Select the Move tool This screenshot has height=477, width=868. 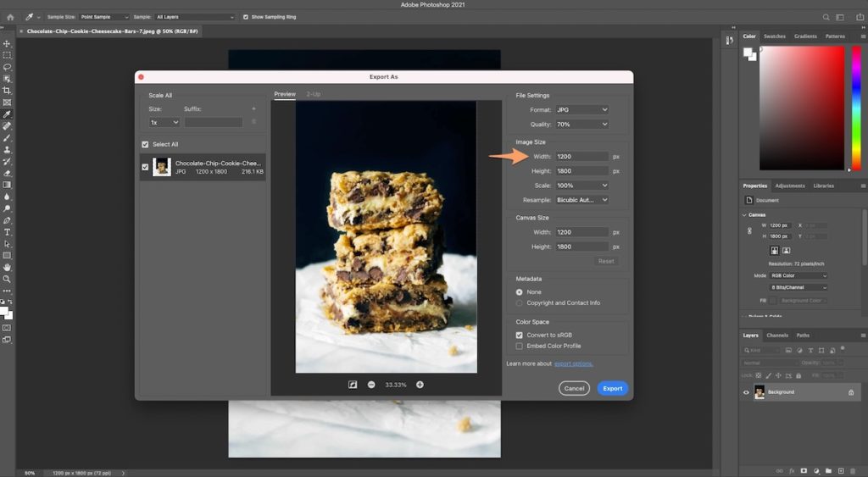pos(7,43)
